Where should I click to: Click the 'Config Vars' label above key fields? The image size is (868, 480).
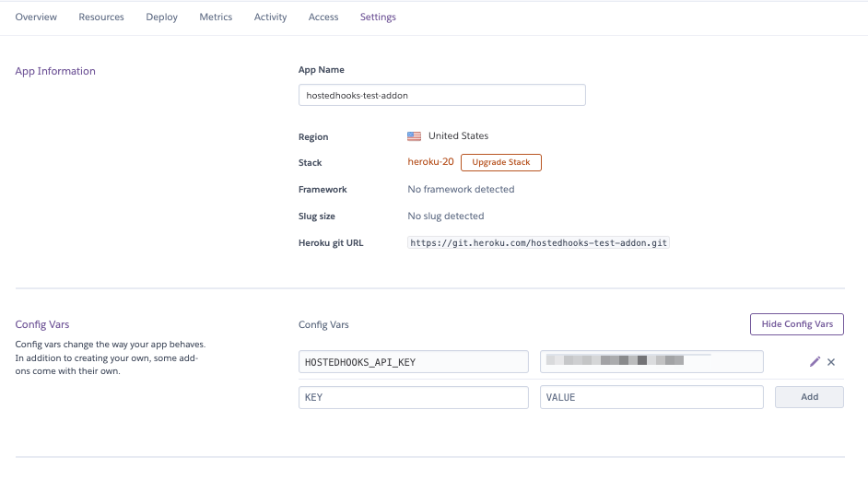pyautogui.click(x=323, y=324)
